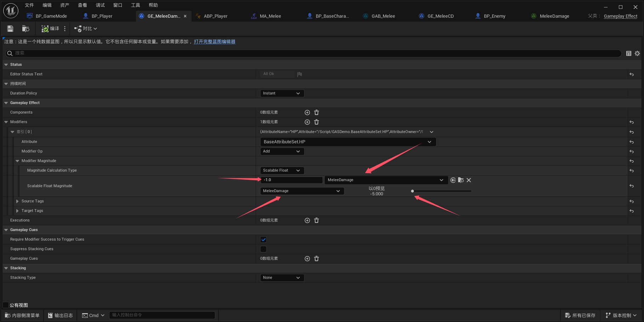Focus the details search field
This screenshot has height=322, width=644.
[x=313, y=53]
